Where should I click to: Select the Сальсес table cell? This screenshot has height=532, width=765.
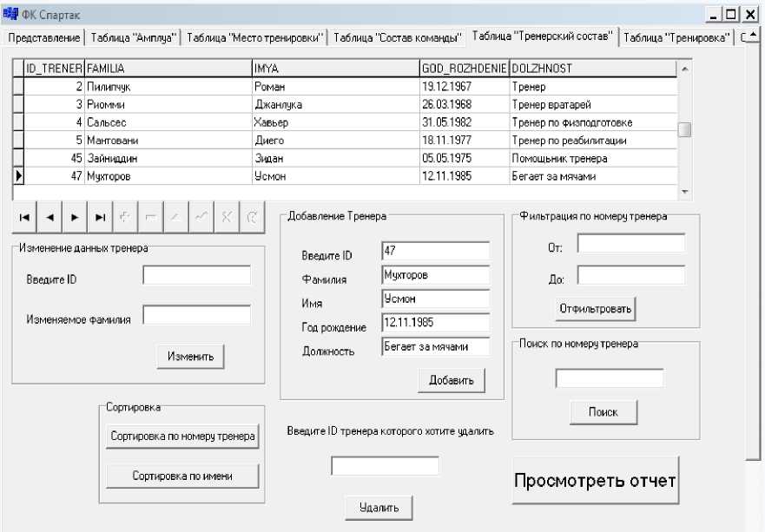(x=168, y=122)
